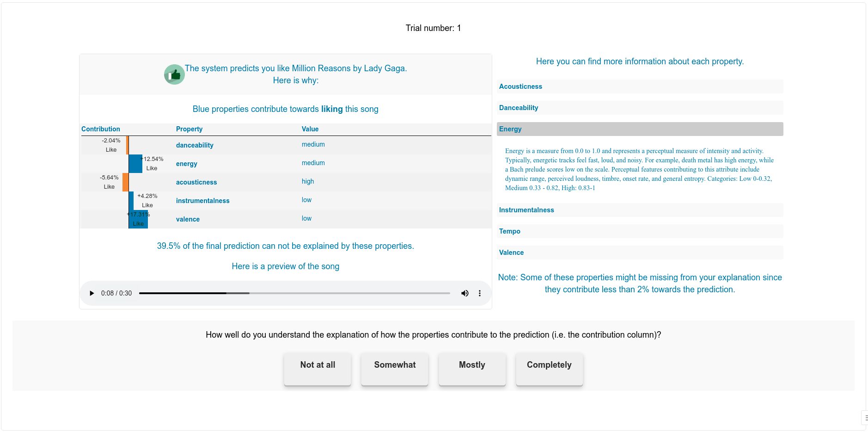Click the thumbs-up prediction icon

(x=174, y=74)
